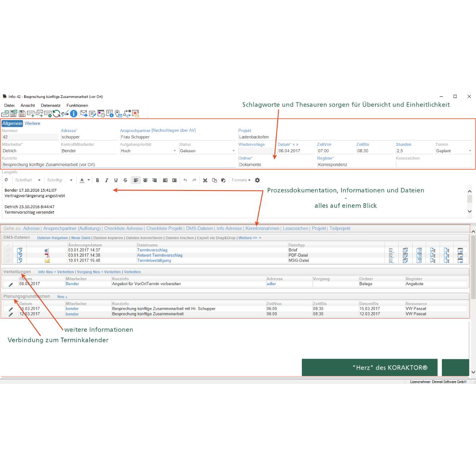Open the Ansicht menu
This screenshot has height=476, width=476.
28,106
